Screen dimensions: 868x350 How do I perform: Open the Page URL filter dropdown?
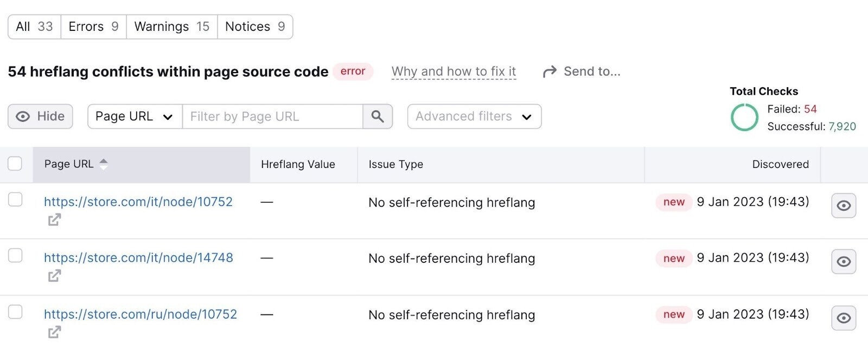click(135, 116)
